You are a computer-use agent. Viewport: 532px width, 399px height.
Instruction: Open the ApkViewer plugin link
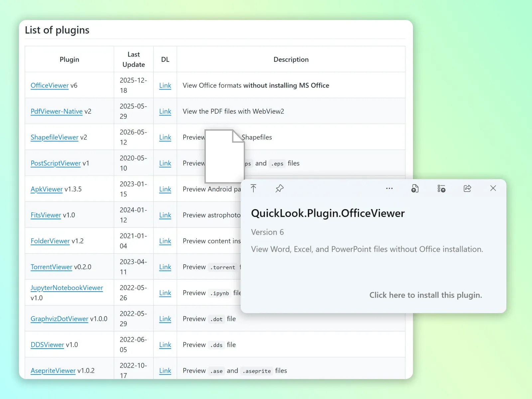47,189
